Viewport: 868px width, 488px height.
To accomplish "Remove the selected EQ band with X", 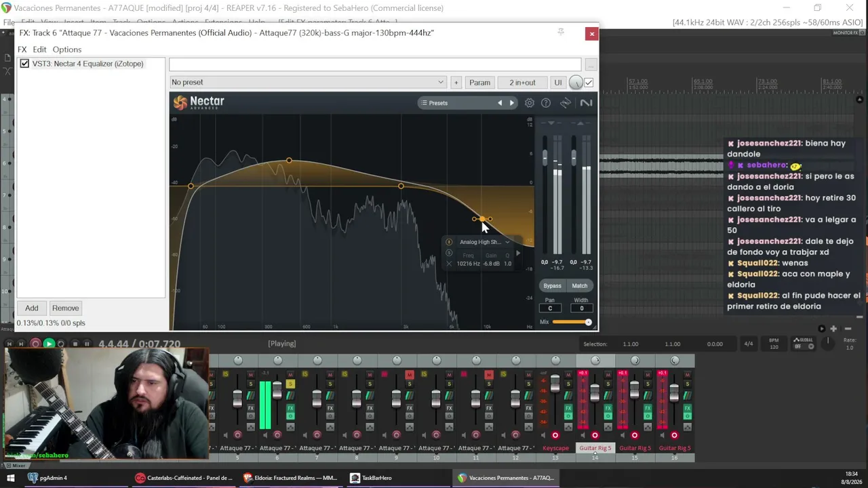I will click(x=449, y=264).
